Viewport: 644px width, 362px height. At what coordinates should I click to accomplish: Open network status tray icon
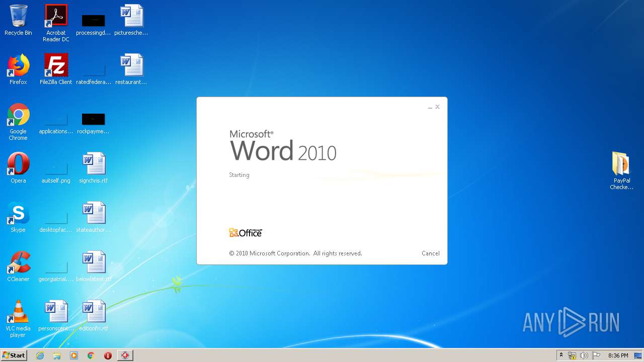pos(572,355)
